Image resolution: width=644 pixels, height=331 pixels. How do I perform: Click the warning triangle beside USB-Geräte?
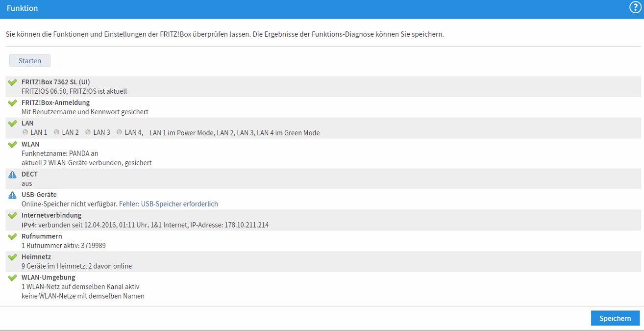click(13, 195)
